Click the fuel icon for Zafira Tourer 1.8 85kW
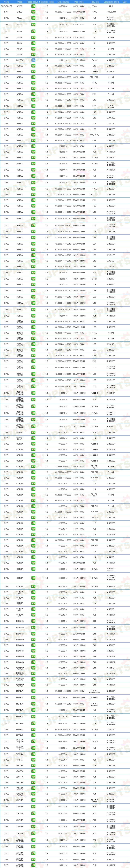 [33, 859]
